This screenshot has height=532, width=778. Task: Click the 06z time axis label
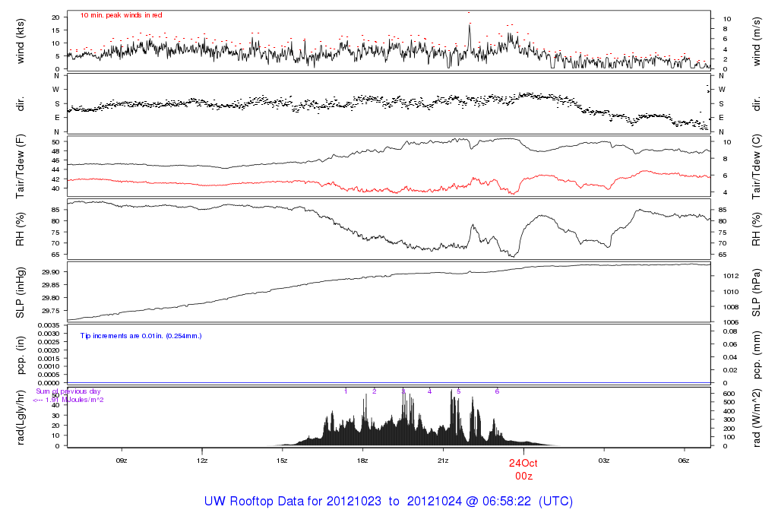[684, 461]
